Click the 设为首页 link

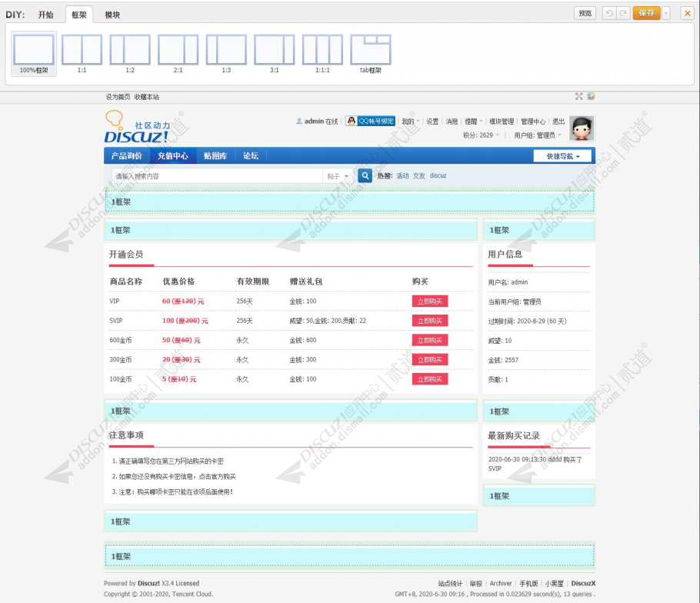[118, 97]
